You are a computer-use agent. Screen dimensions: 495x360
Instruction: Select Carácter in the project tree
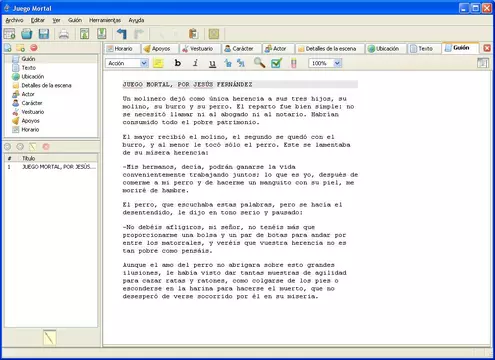[32, 103]
